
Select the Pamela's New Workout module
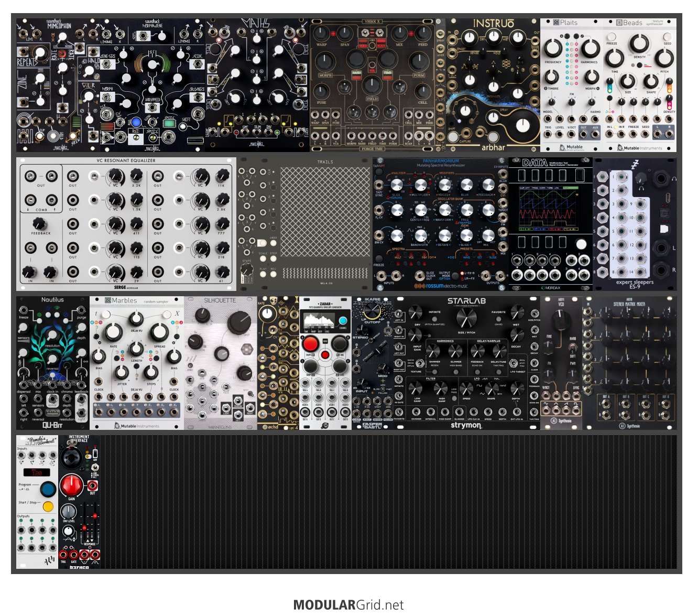pos(37,502)
